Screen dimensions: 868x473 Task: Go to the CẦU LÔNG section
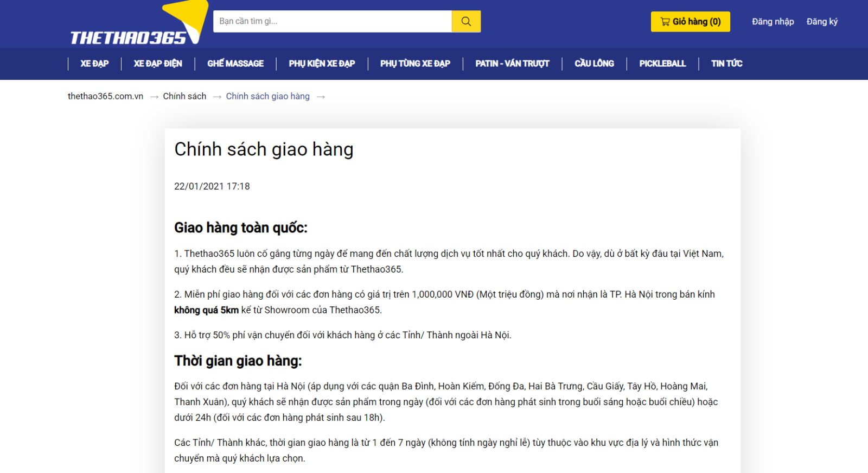point(594,64)
